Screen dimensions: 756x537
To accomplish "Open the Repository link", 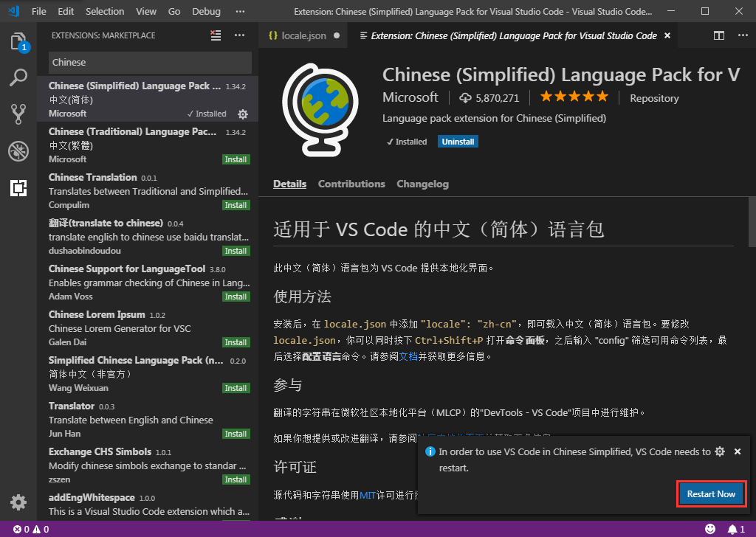I will [654, 97].
